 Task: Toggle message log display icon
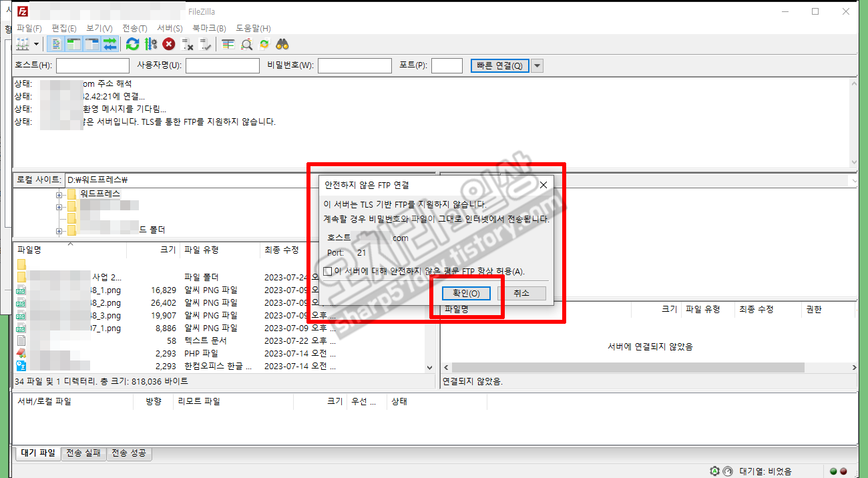click(57, 44)
